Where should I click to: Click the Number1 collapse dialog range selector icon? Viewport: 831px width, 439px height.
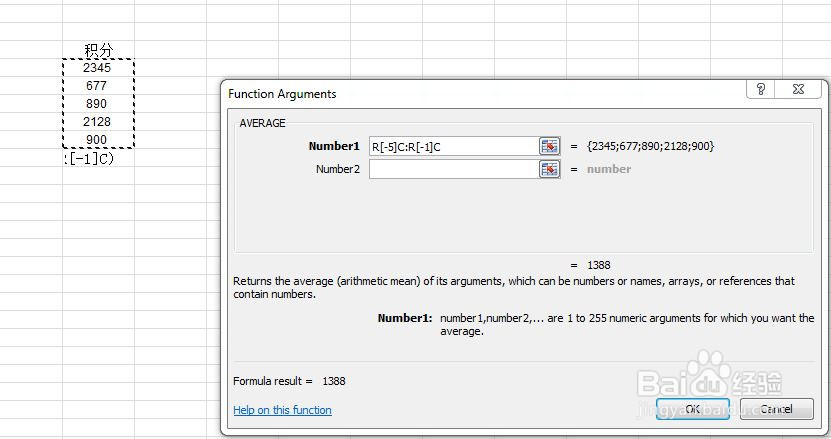(550, 146)
